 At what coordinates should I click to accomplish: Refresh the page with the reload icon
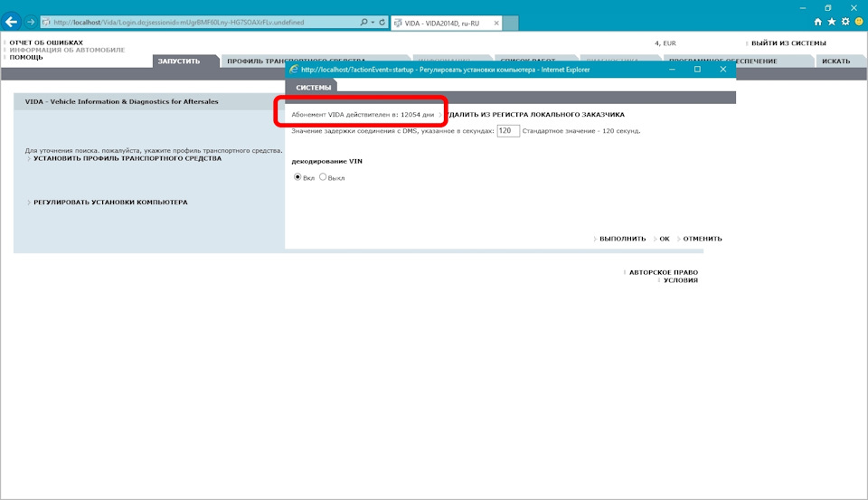pyautogui.click(x=382, y=22)
